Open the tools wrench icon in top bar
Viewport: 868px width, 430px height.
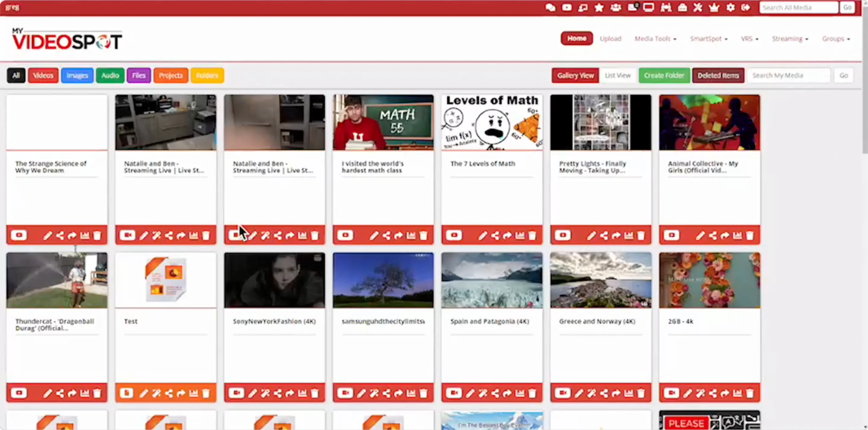click(x=697, y=7)
